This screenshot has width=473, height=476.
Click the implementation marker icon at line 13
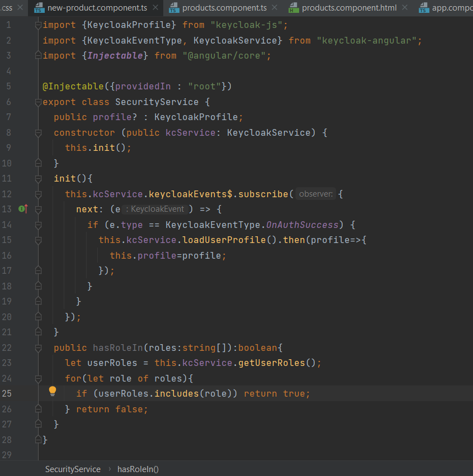tap(21, 208)
